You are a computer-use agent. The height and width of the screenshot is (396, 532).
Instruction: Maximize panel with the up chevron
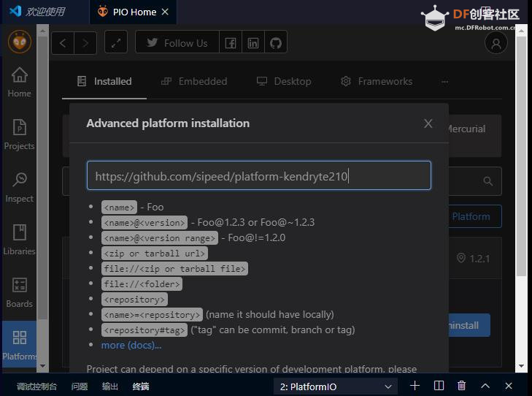tap(485, 386)
